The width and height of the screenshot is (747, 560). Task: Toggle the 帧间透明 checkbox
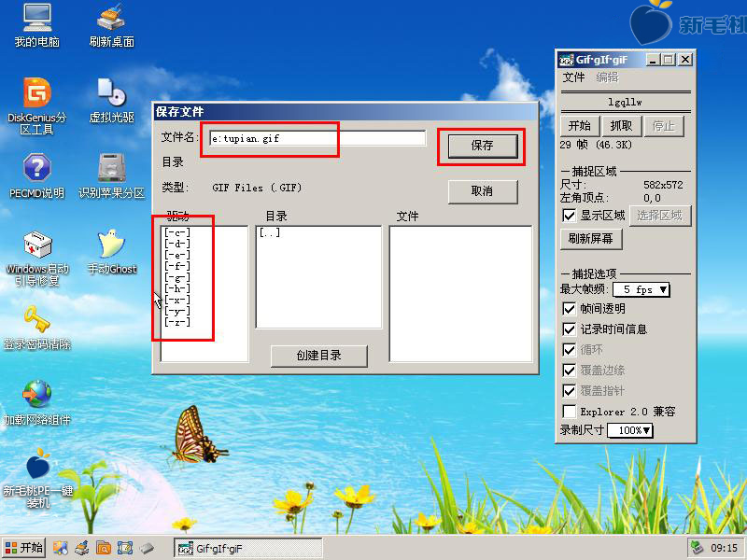(x=569, y=309)
